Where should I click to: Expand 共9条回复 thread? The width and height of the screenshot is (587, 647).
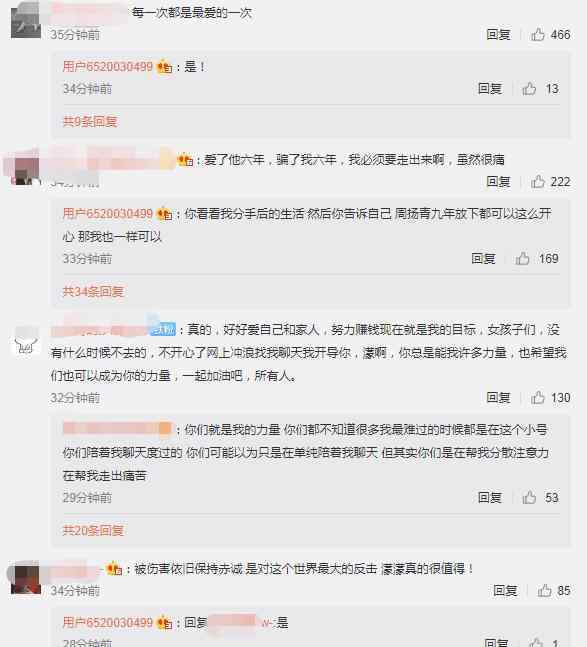coord(90,121)
